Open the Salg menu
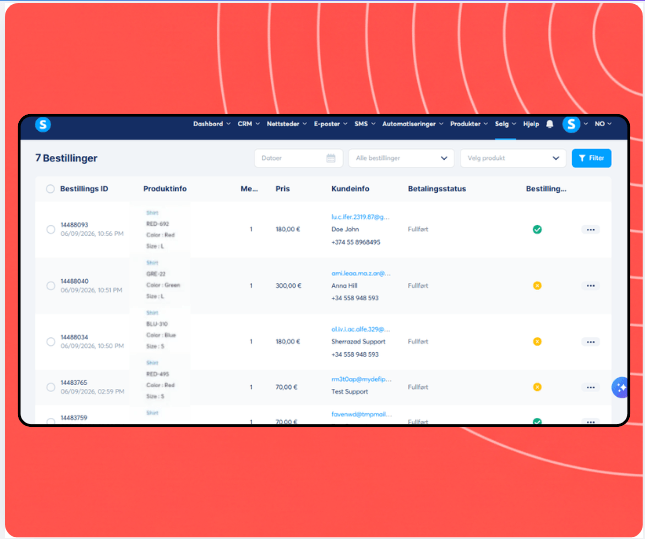Viewport: 645px width, 539px height. coord(505,124)
